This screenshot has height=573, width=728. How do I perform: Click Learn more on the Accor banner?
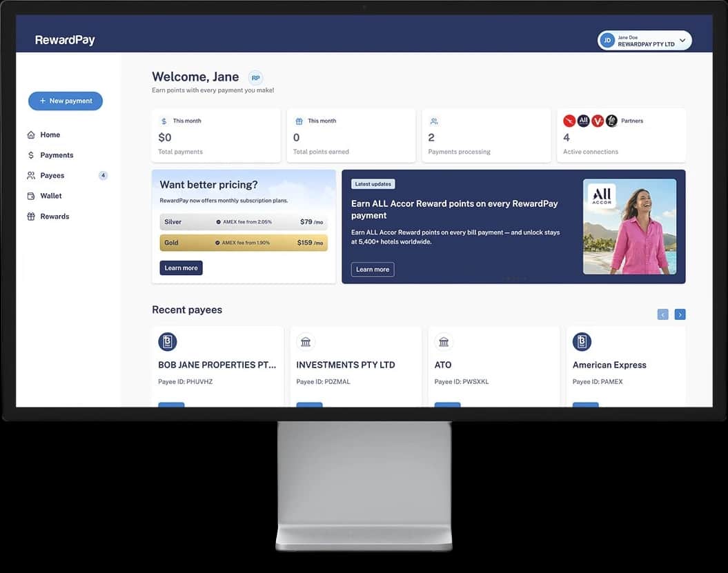tap(373, 270)
